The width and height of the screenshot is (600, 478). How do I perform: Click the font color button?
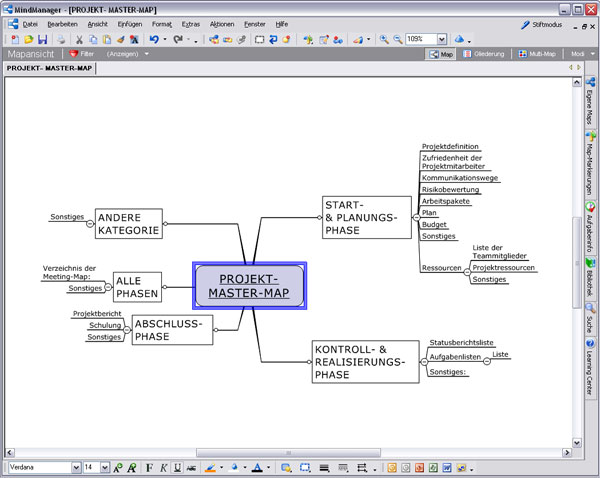pyautogui.click(x=256, y=467)
